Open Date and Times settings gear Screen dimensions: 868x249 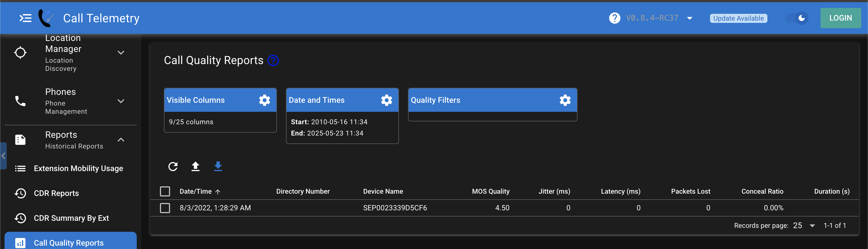(387, 100)
